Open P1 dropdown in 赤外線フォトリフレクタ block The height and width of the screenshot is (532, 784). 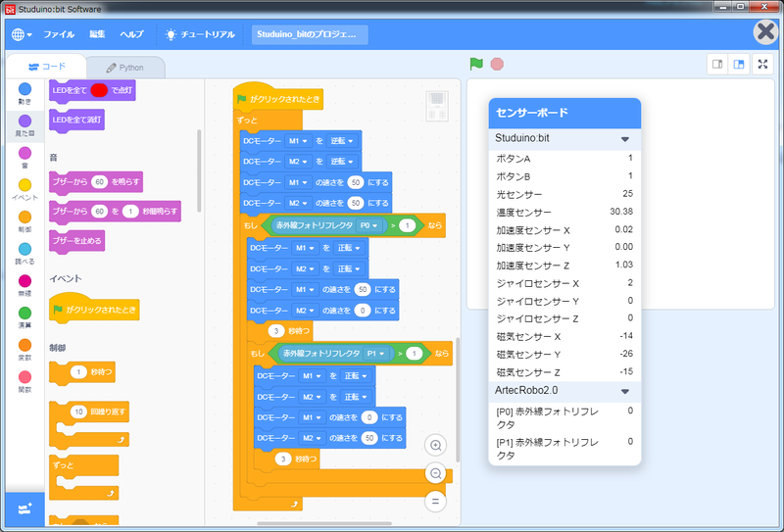(x=376, y=354)
